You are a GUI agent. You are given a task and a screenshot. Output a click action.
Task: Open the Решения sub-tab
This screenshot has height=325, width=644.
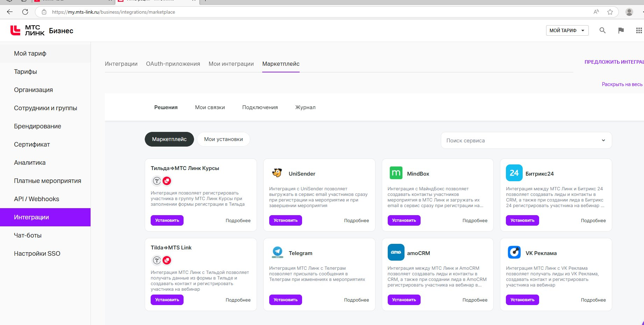166,107
